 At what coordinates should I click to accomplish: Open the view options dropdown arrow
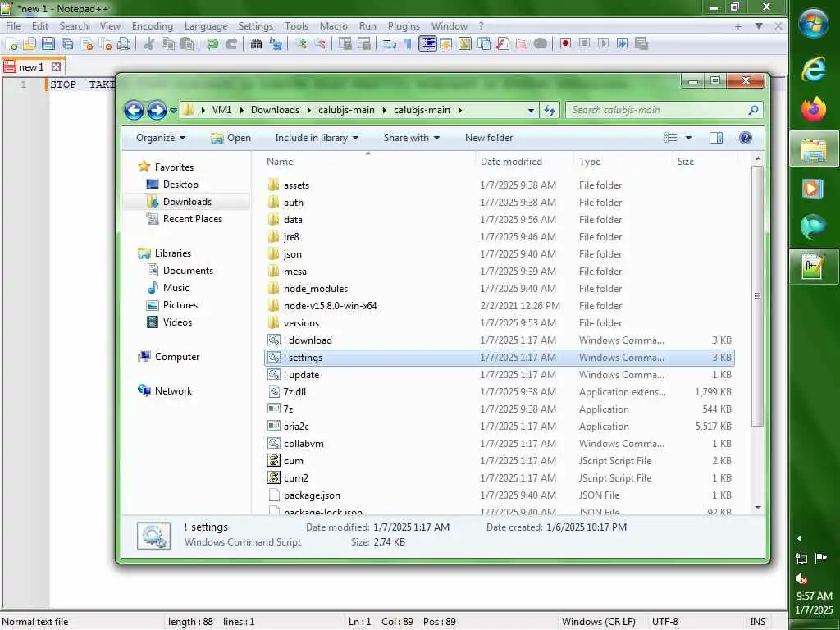(689, 138)
